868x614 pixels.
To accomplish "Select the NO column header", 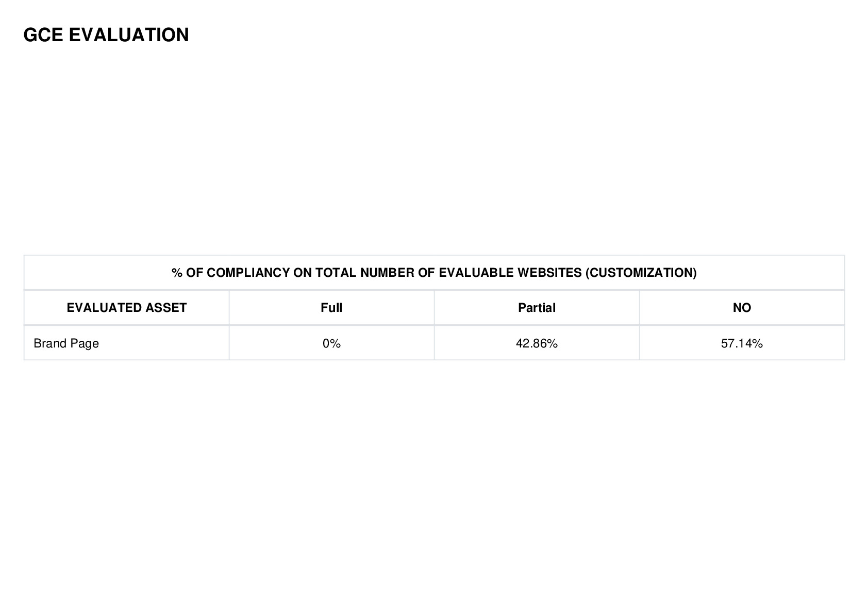I will pos(742,308).
